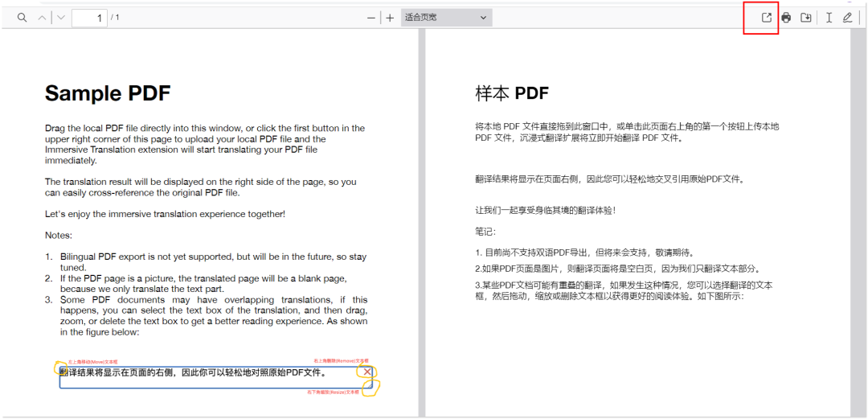Image resolution: width=868 pixels, height=419 pixels.
Task: Zoom in with the plus button
Action: tap(390, 18)
